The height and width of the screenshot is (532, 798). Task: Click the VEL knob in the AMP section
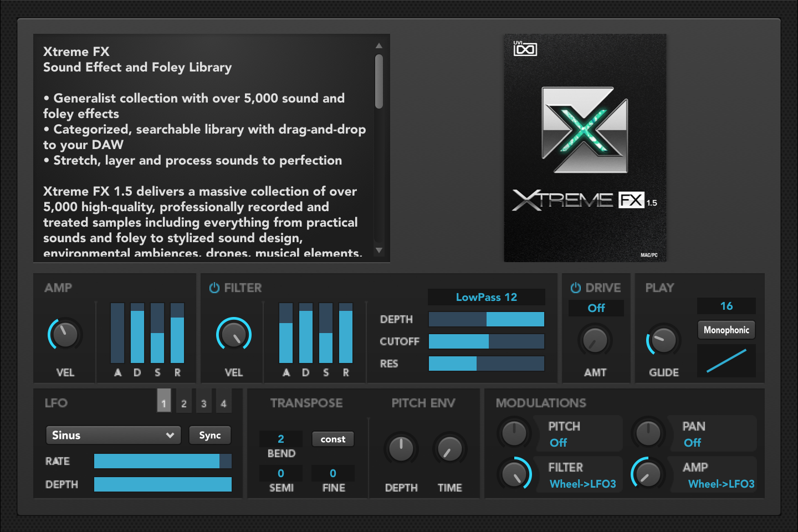[x=64, y=334]
